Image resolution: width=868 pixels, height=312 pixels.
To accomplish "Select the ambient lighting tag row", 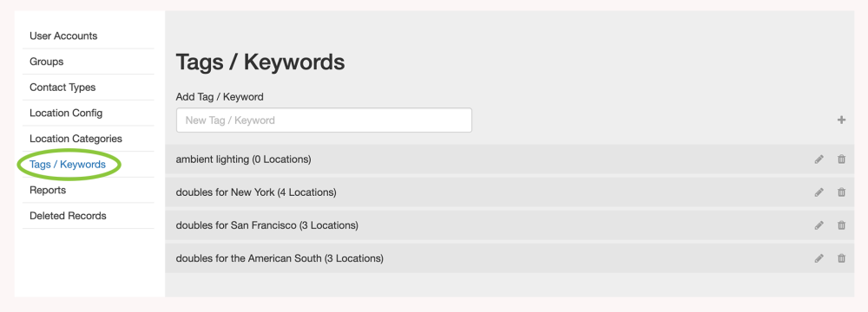I will [x=510, y=159].
